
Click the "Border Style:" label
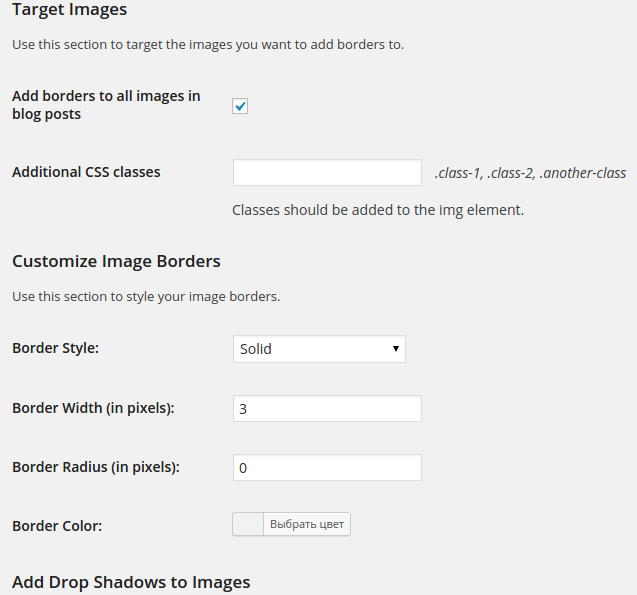point(56,349)
